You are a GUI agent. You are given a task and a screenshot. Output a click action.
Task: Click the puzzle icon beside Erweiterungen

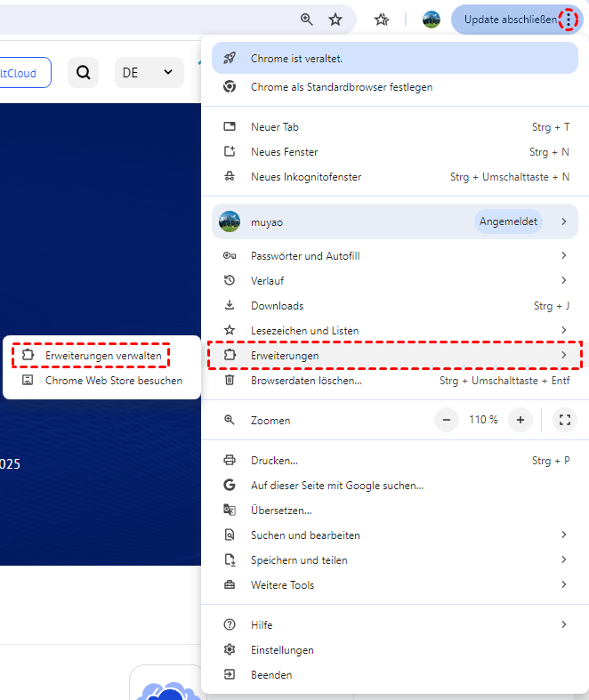click(x=230, y=355)
